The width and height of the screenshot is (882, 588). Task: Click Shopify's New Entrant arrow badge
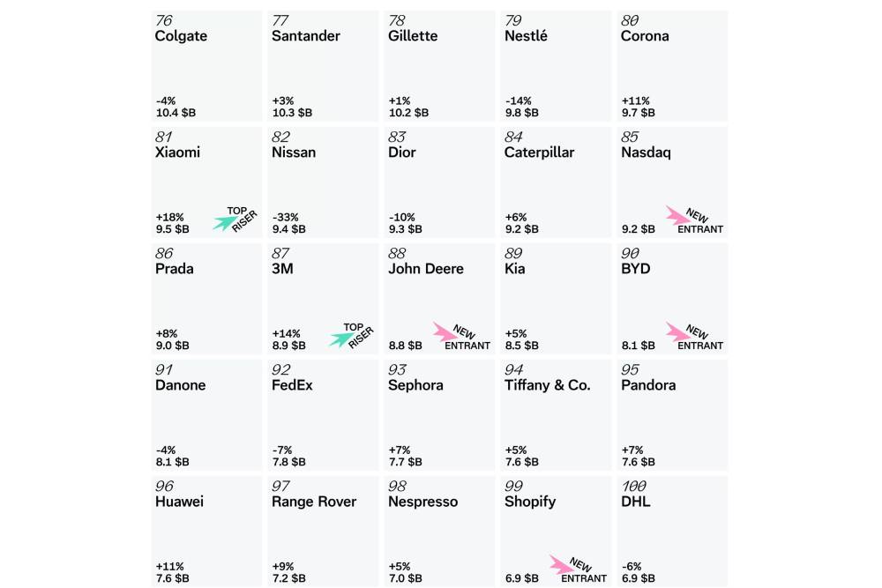click(x=561, y=564)
